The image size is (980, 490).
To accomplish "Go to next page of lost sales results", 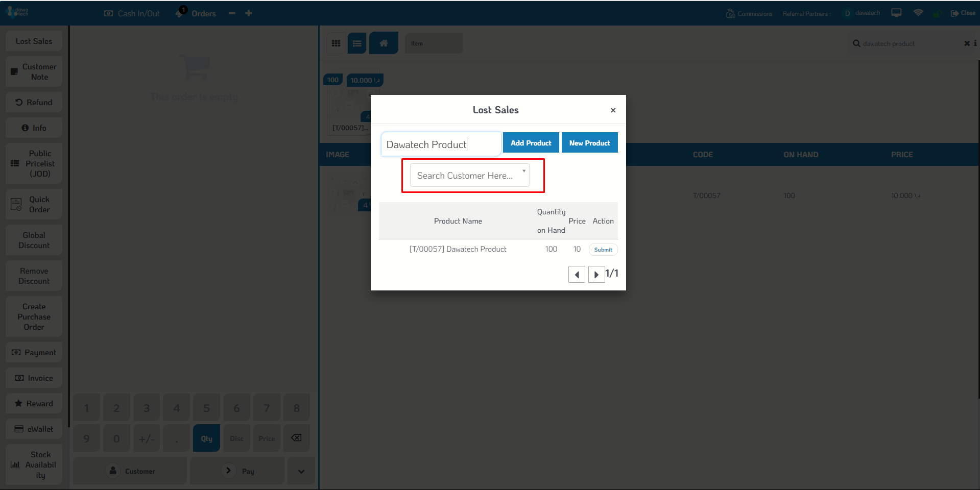I will point(596,274).
